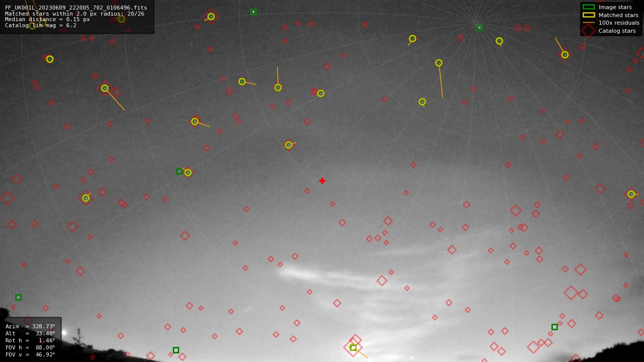
Task: Select the '100x residuals' legend label
Action: pos(619,23)
